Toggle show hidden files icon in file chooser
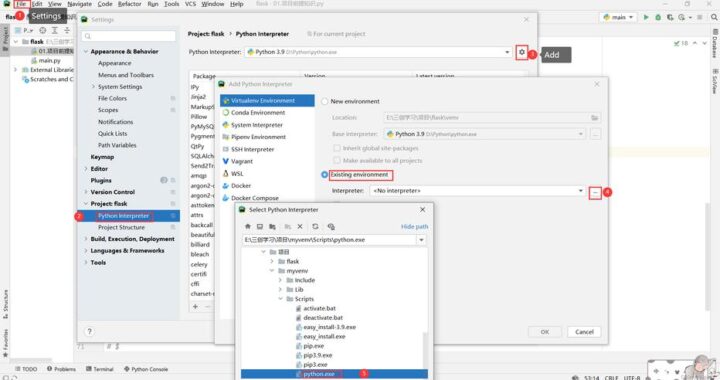The width and height of the screenshot is (720, 380). click(331, 227)
